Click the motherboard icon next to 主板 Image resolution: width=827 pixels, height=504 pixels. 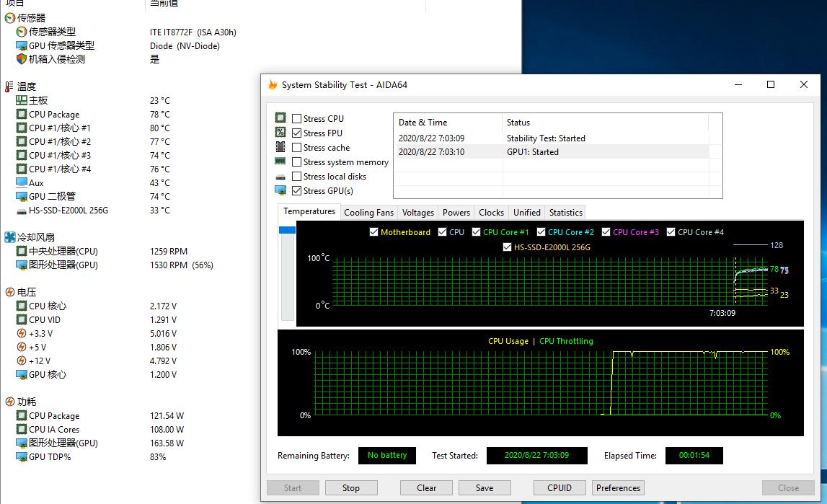21,100
